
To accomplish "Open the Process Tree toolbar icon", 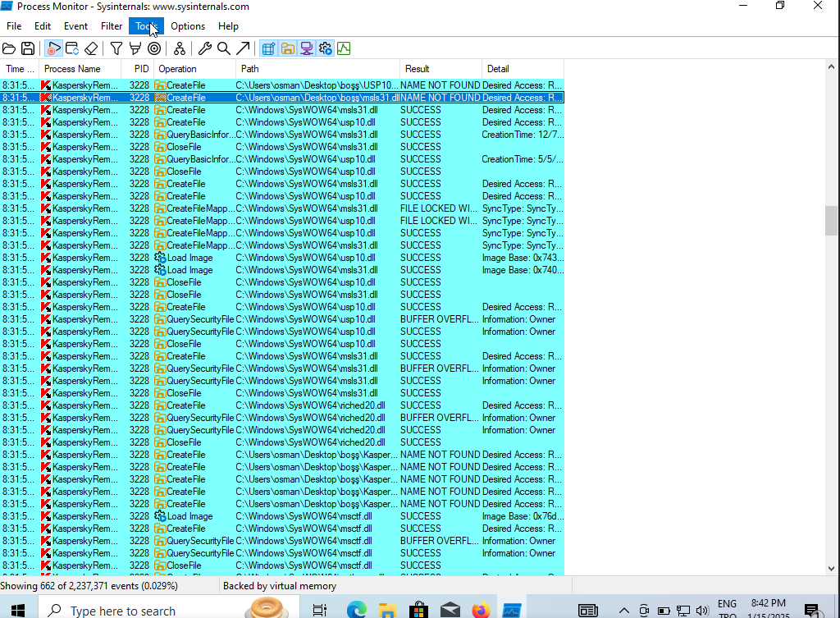I will click(x=180, y=48).
